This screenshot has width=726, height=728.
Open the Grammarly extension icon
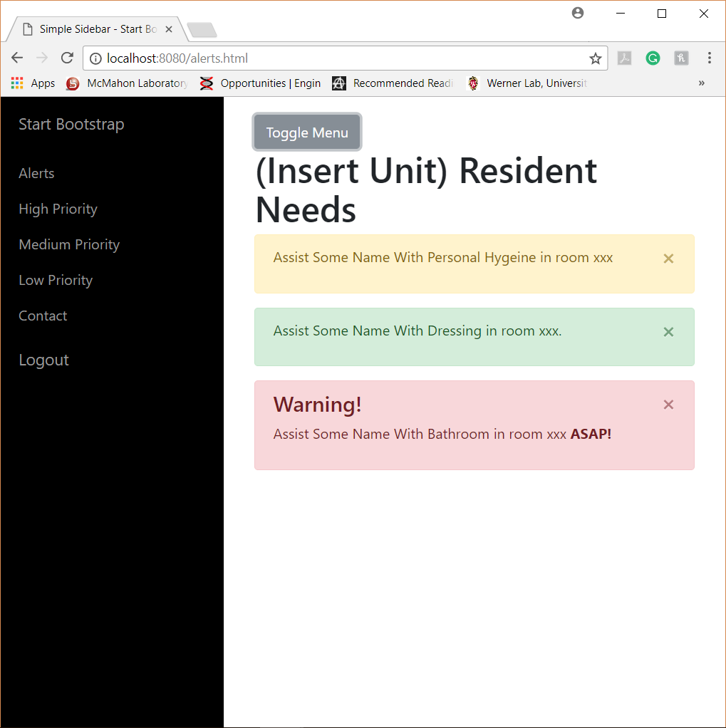click(x=653, y=58)
